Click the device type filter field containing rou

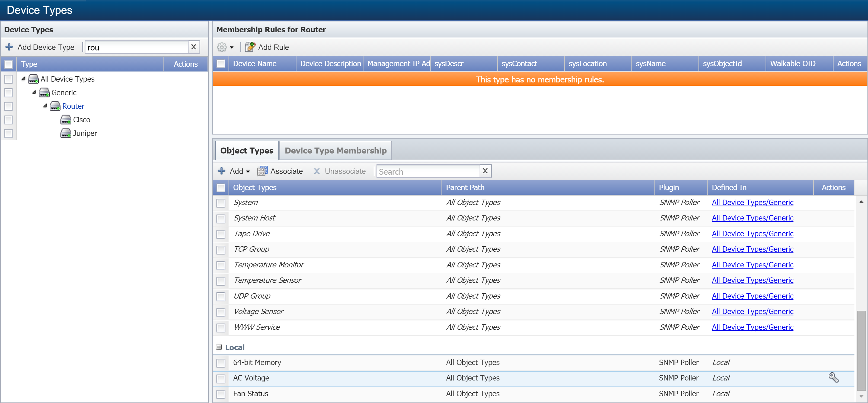pos(136,47)
